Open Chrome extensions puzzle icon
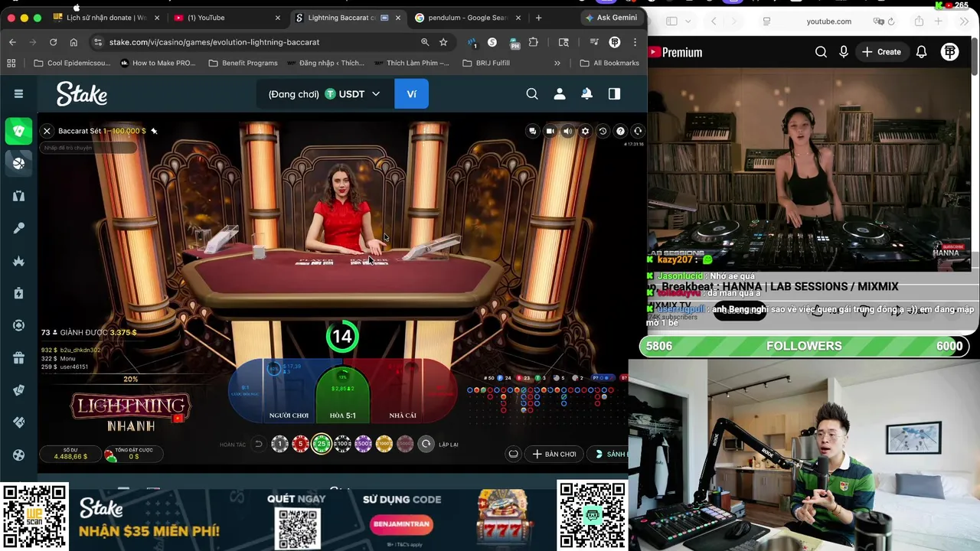The width and height of the screenshot is (980, 551). (x=534, y=42)
